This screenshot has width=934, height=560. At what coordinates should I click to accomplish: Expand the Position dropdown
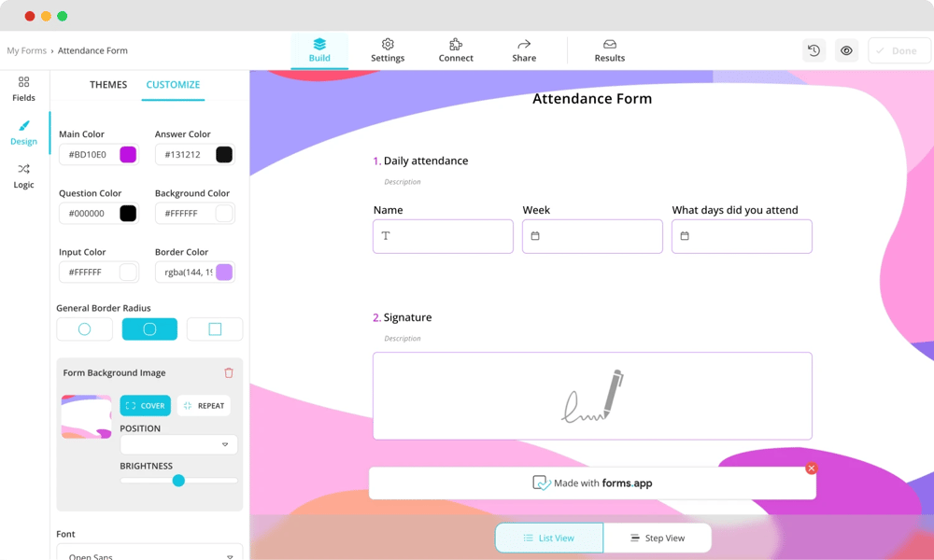tap(178, 445)
